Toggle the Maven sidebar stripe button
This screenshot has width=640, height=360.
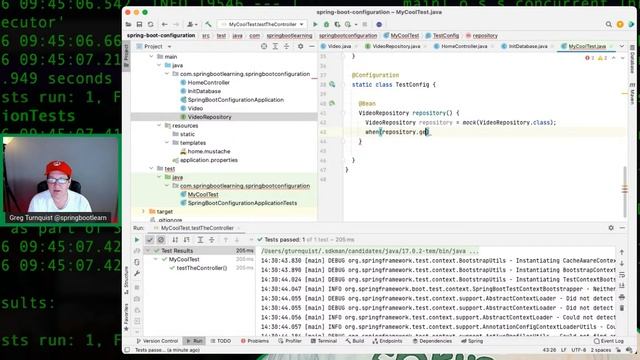(632, 94)
